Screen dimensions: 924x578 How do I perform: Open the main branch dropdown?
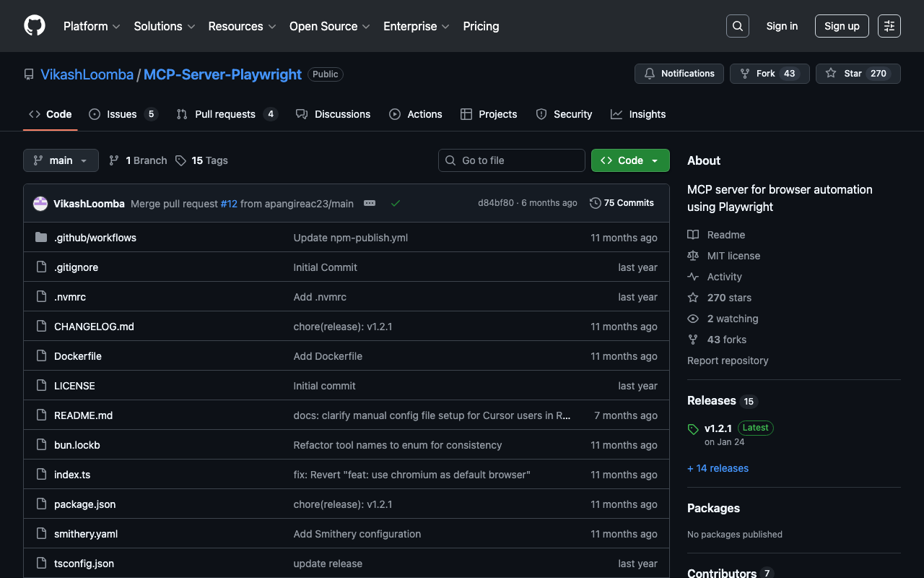pos(61,160)
